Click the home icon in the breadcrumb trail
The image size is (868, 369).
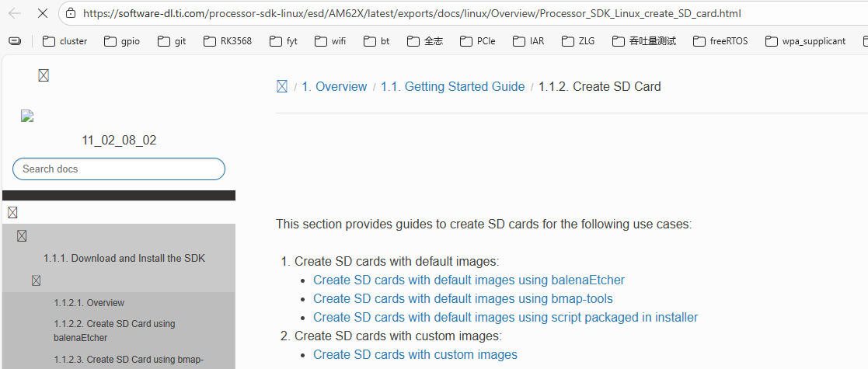282,87
